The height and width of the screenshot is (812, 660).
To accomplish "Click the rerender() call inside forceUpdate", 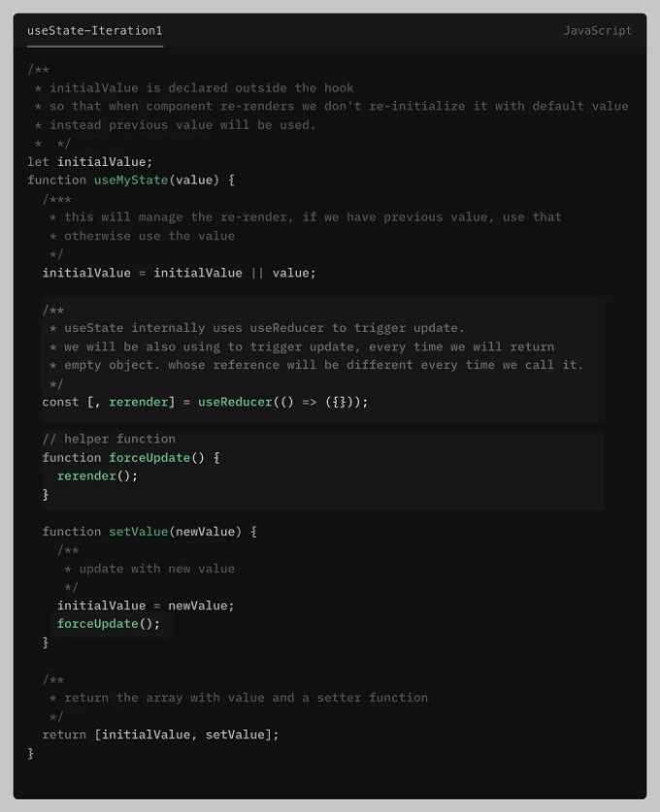I will (x=97, y=476).
